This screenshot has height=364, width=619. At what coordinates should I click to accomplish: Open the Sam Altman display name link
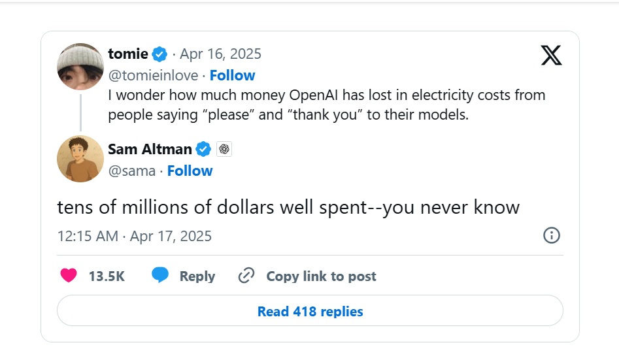(x=150, y=149)
